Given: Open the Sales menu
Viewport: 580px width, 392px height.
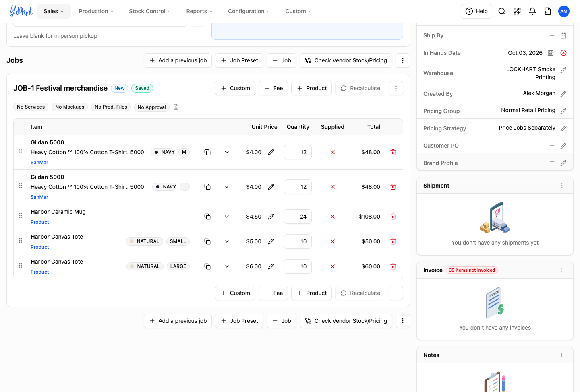Looking at the screenshot, I should [x=54, y=11].
